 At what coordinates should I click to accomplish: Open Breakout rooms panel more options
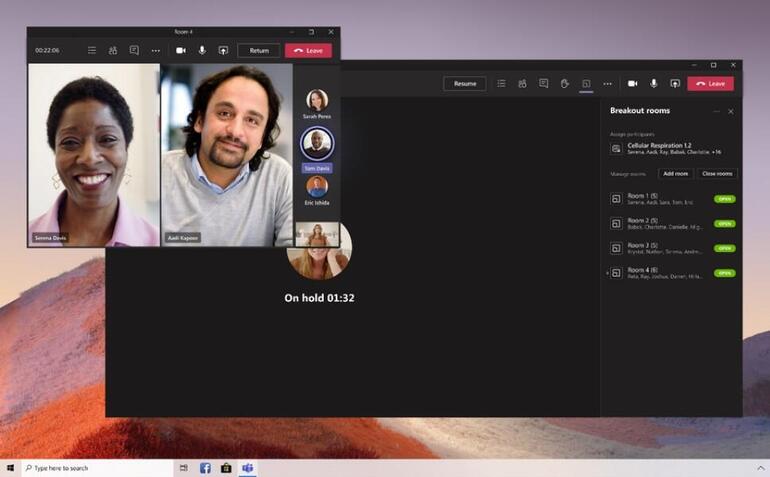click(x=716, y=112)
